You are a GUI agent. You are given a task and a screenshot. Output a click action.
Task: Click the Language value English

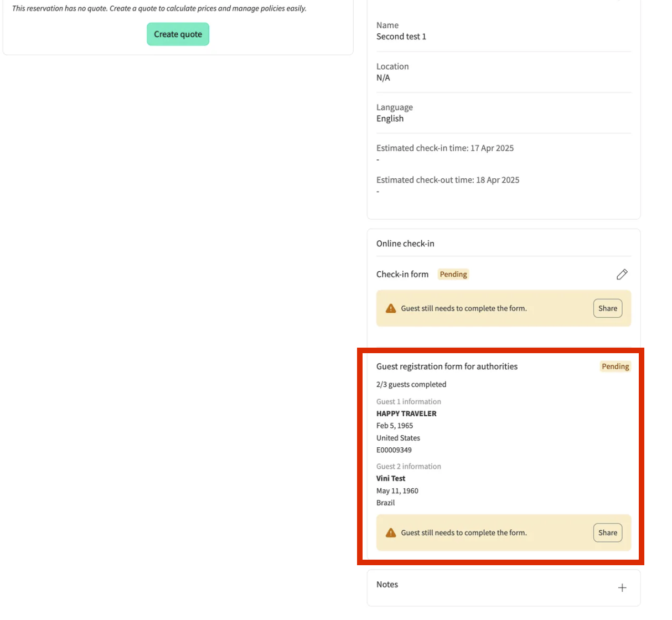click(x=390, y=118)
